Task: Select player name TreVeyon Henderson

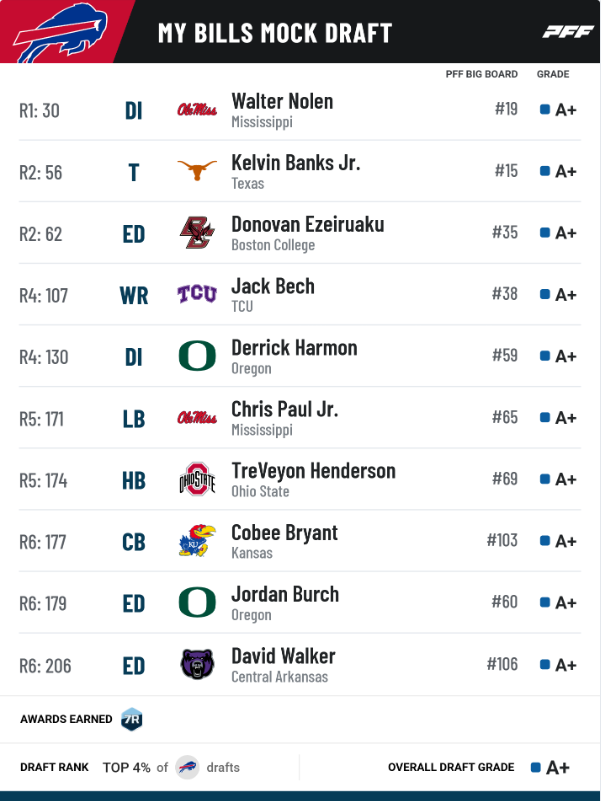Action: point(313,470)
